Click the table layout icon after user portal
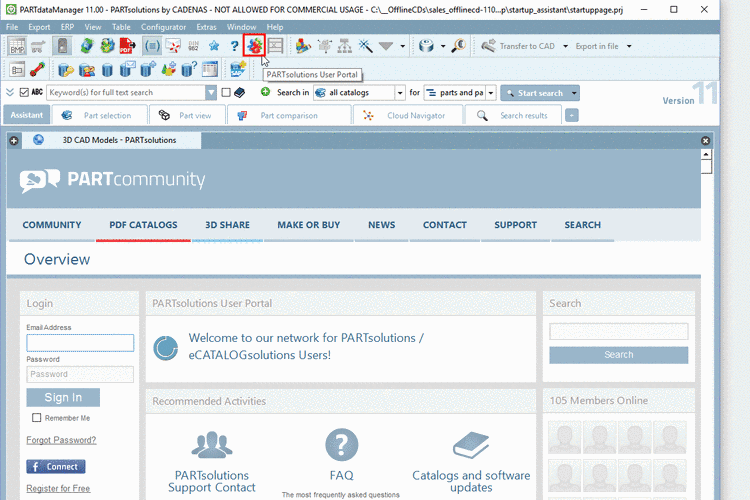Viewport: 750px width, 500px height. [x=276, y=46]
